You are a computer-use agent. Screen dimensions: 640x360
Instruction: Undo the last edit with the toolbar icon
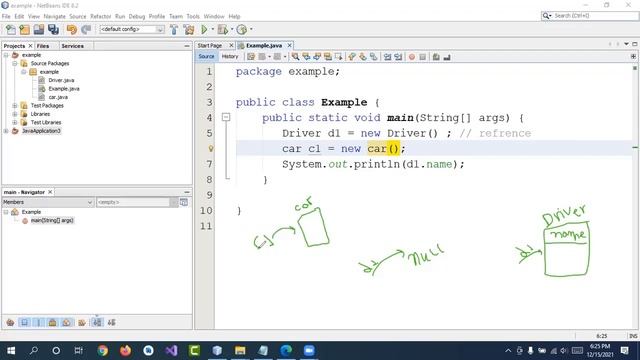[72, 29]
